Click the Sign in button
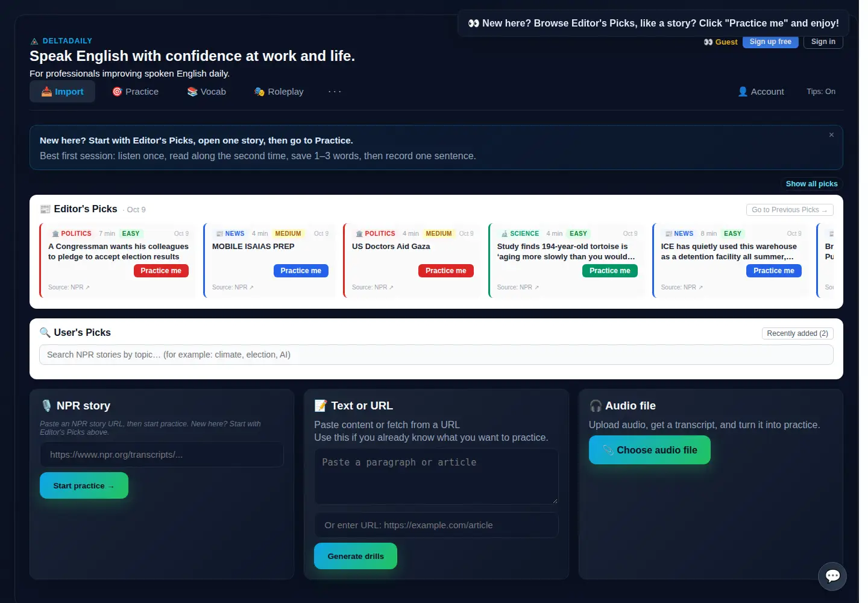The height and width of the screenshot is (603, 868). coord(823,42)
